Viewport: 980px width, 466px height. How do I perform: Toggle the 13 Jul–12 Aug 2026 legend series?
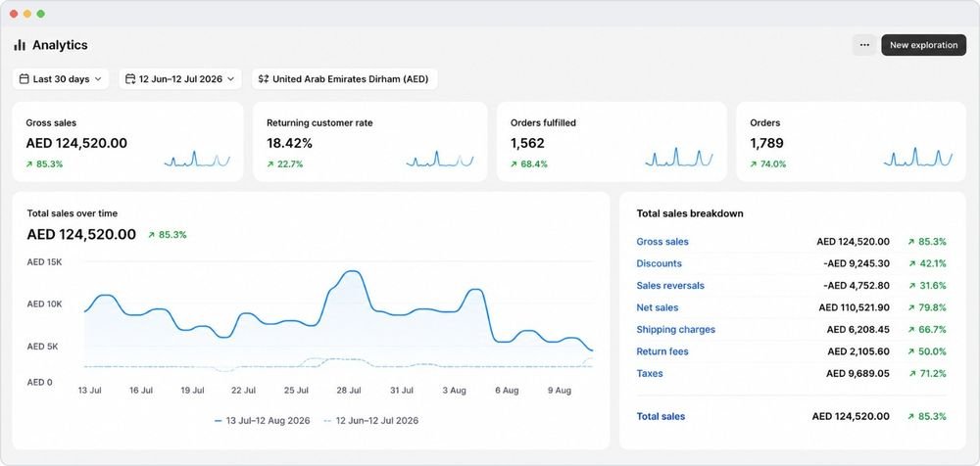pos(262,420)
